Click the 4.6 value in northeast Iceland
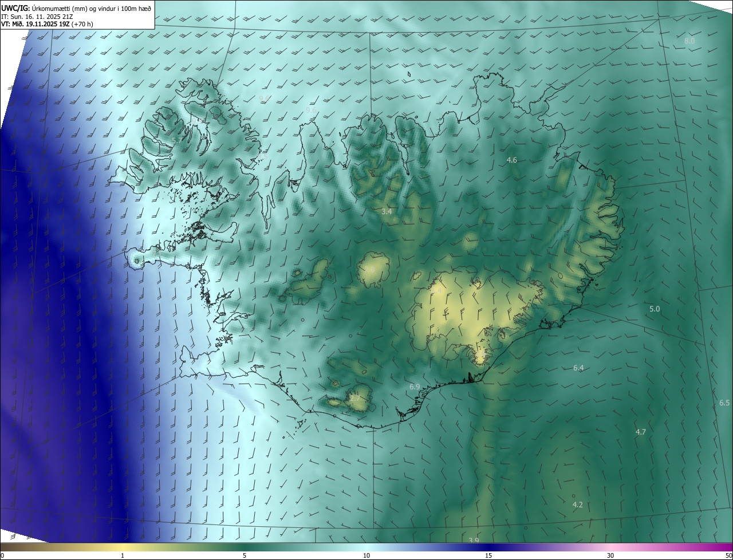This screenshot has width=733, height=560. [x=512, y=160]
